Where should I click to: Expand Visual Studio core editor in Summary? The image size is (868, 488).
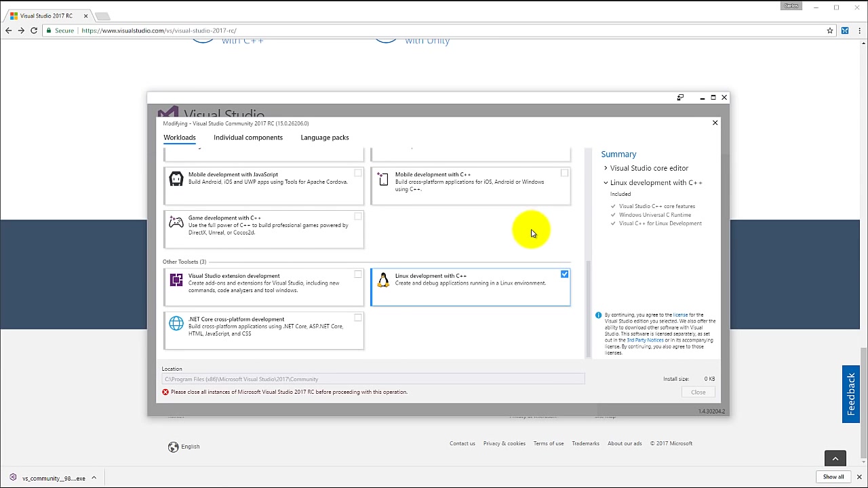[606, 168]
